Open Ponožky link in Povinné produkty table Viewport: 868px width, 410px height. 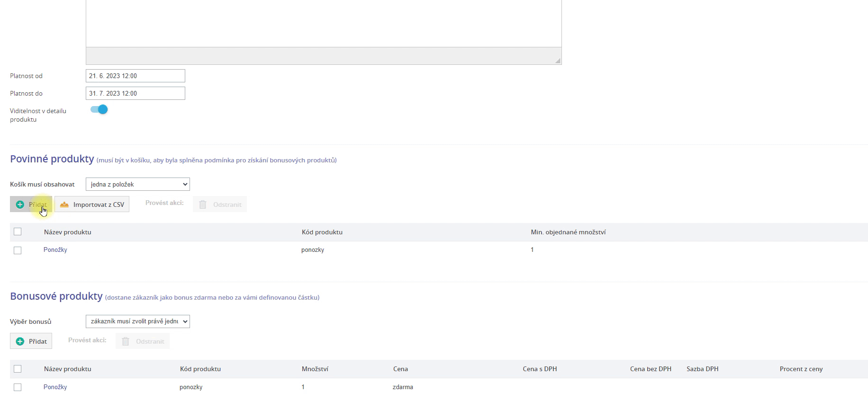(55, 250)
